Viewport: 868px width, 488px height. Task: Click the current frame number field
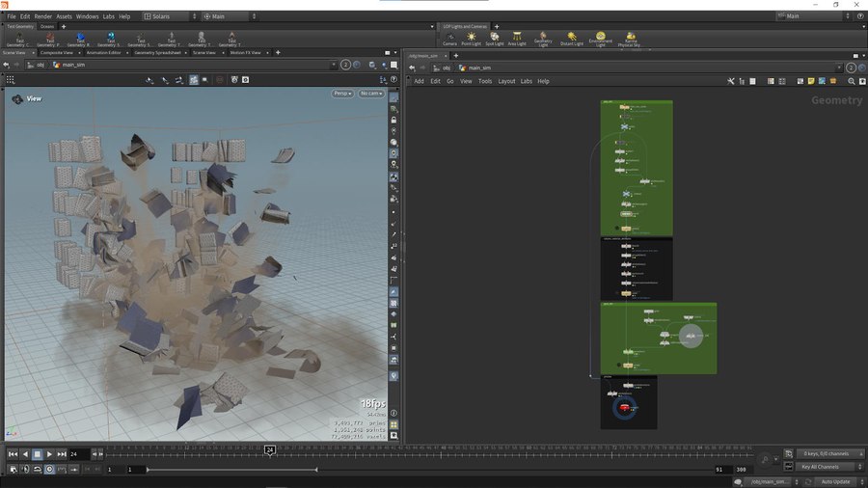(x=78, y=454)
